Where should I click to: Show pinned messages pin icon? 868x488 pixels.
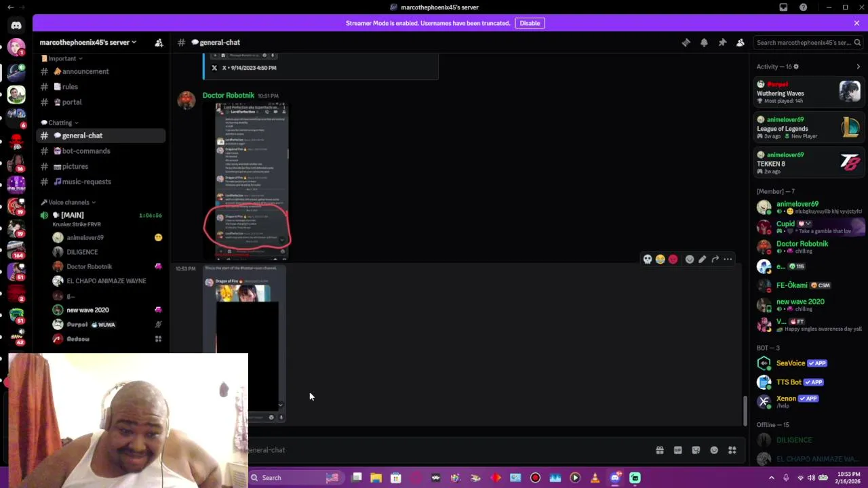click(722, 42)
